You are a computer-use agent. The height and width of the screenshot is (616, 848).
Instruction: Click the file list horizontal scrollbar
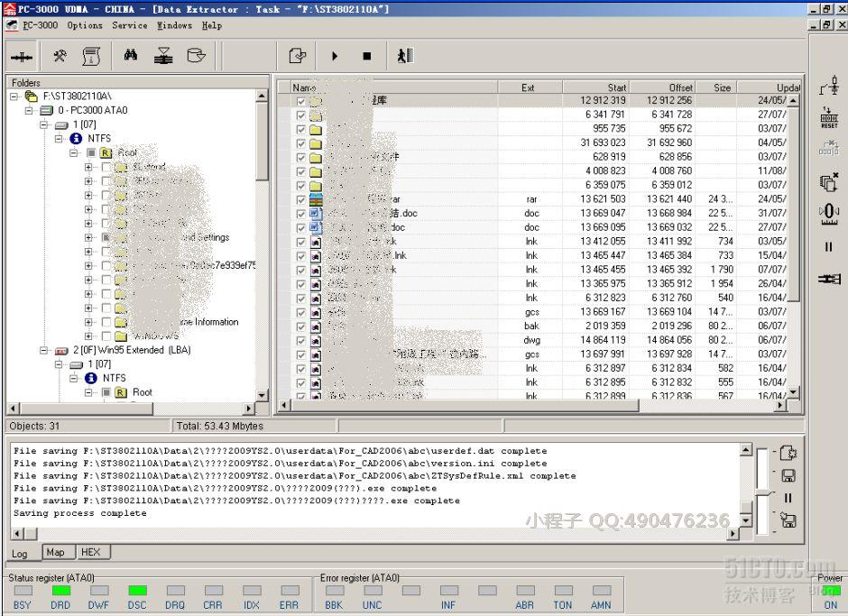tap(532, 405)
